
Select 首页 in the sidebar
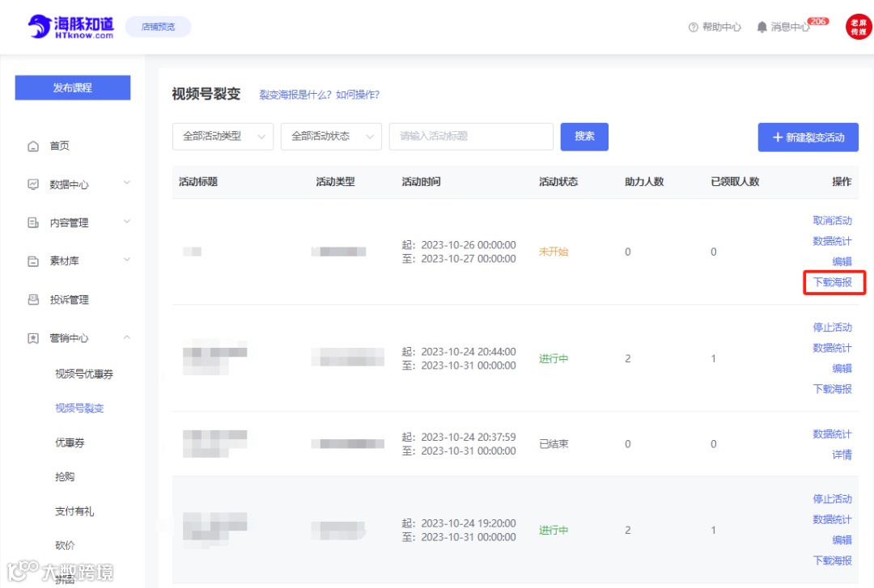[60, 146]
